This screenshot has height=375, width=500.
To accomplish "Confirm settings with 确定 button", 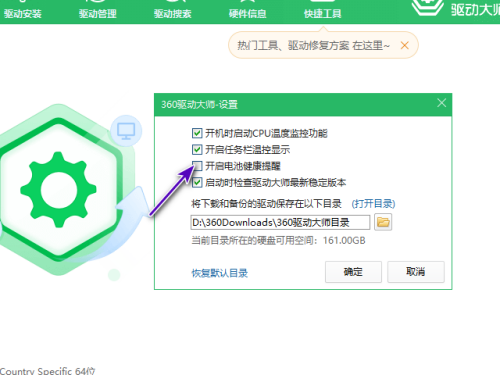I will pos(353,272).
